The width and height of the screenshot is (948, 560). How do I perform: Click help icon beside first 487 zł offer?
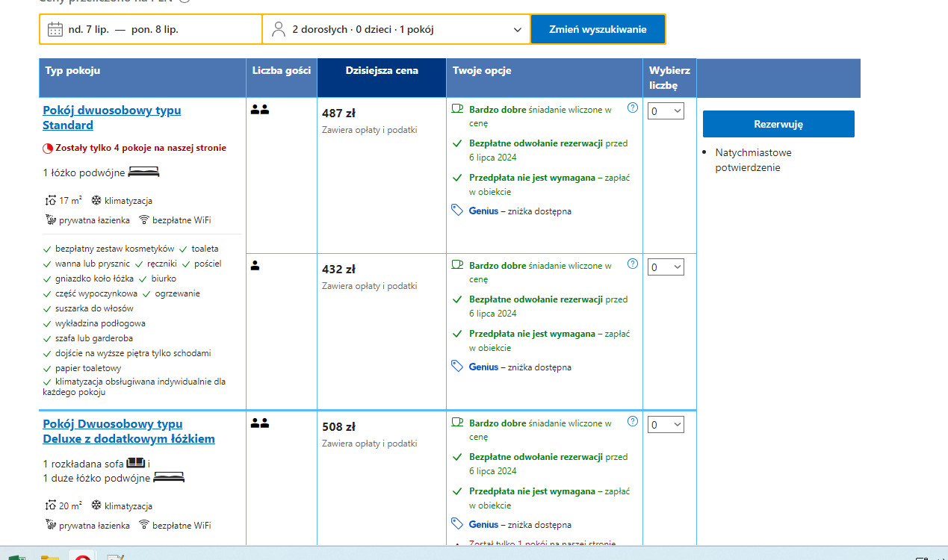[x=633, y=108]
